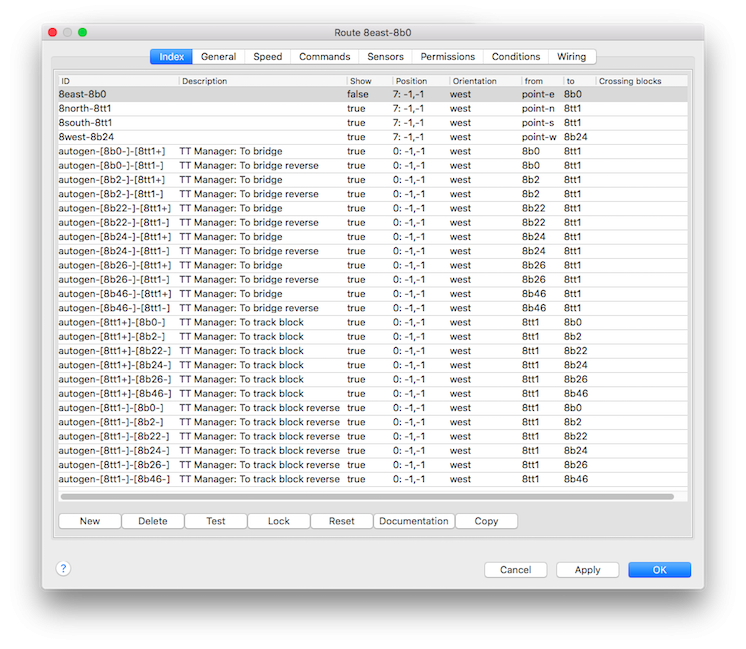Sort by the ID column header
The width and height of the screenshot is (746, 649).
click(118, 81)
